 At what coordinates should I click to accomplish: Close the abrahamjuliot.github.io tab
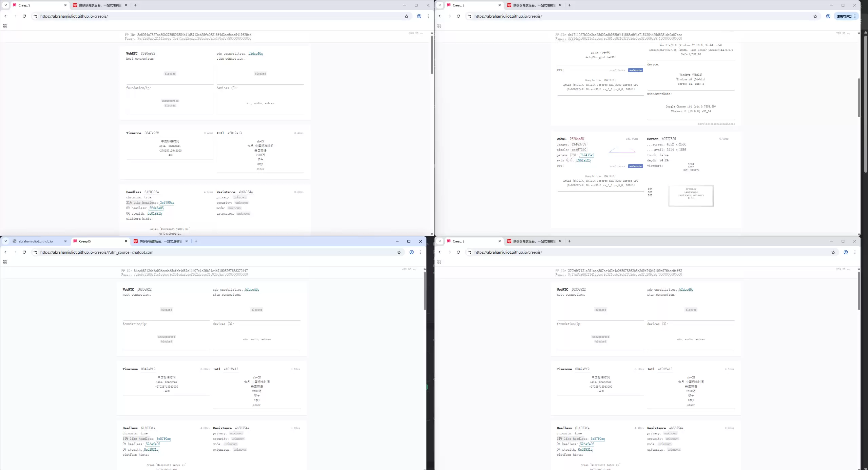65,241
